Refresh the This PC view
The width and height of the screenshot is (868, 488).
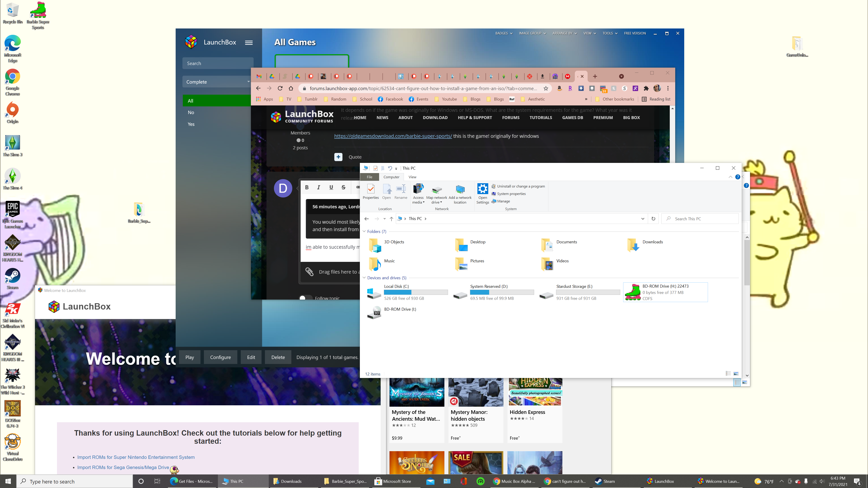pos(653,218)
